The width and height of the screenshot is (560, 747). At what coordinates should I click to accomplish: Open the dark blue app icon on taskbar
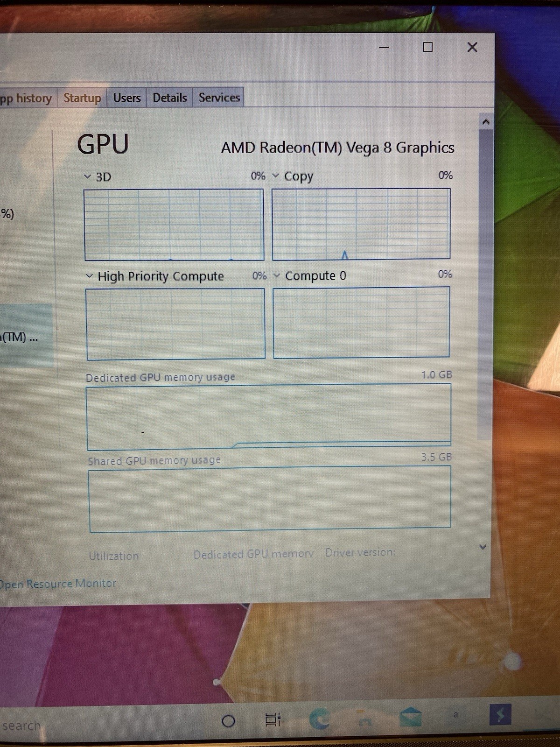click(500, 714)
